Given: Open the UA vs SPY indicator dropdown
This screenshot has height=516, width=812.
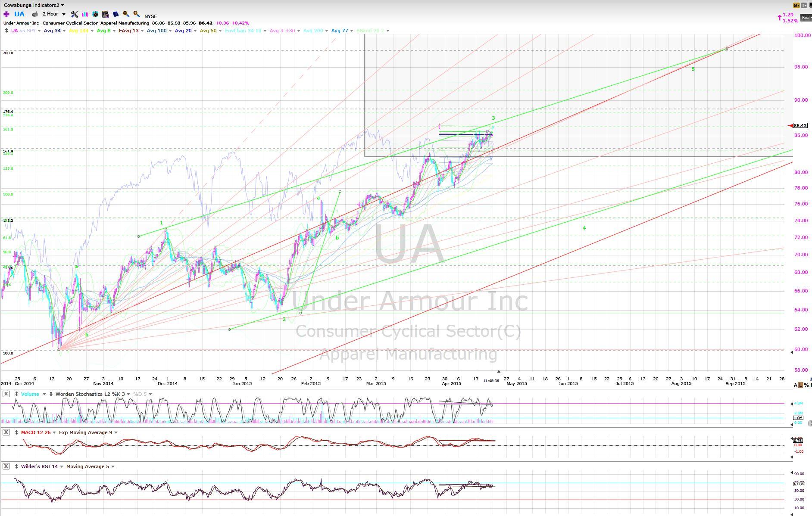Looking at the screenshot, I should click(x=39, y=31).
